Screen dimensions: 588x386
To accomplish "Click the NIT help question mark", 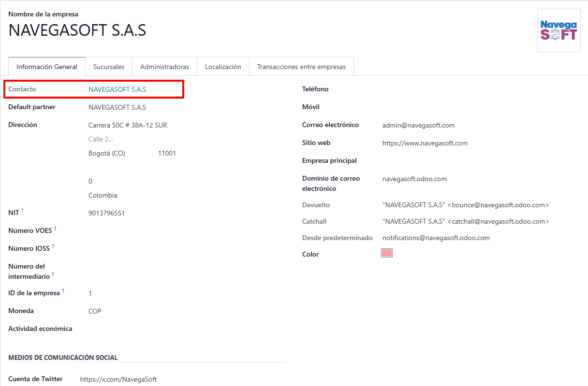I will 22,211.
